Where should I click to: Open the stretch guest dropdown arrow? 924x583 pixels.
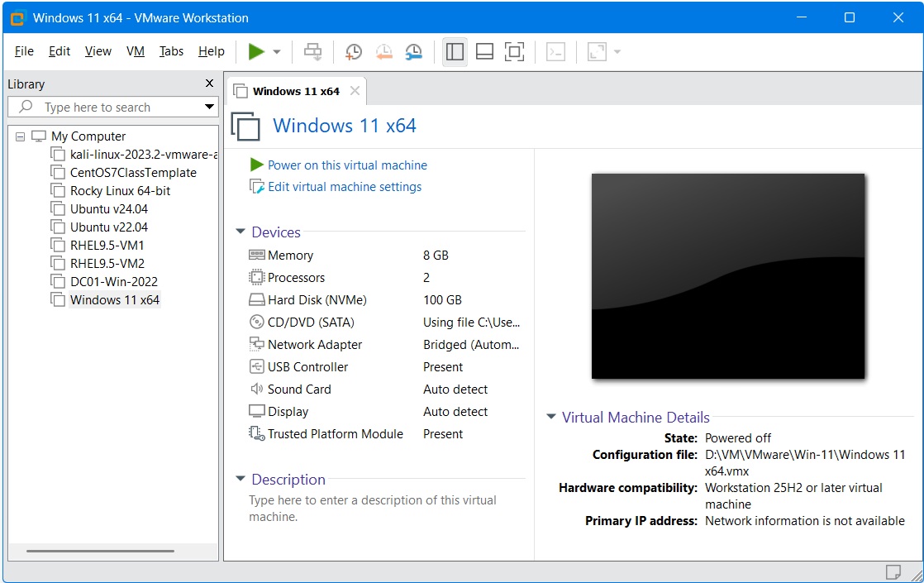[x=617, y=52]
